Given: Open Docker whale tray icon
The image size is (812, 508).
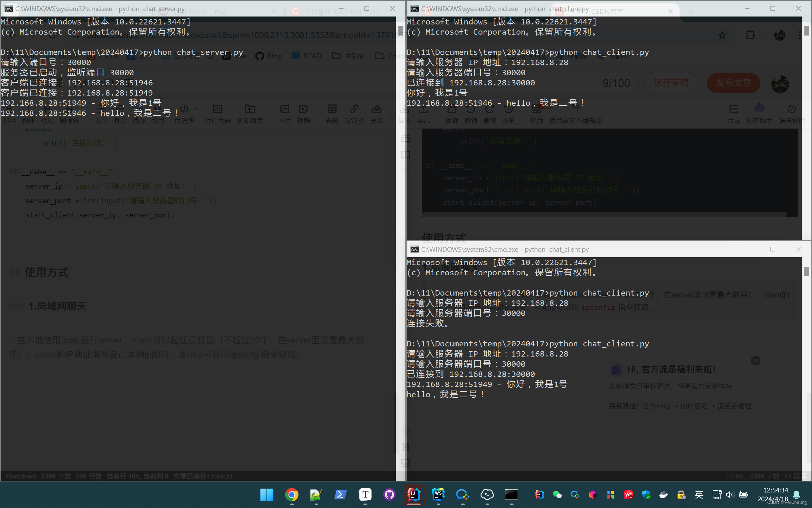Looking at the screenshot, I should (x=664, y=495).
